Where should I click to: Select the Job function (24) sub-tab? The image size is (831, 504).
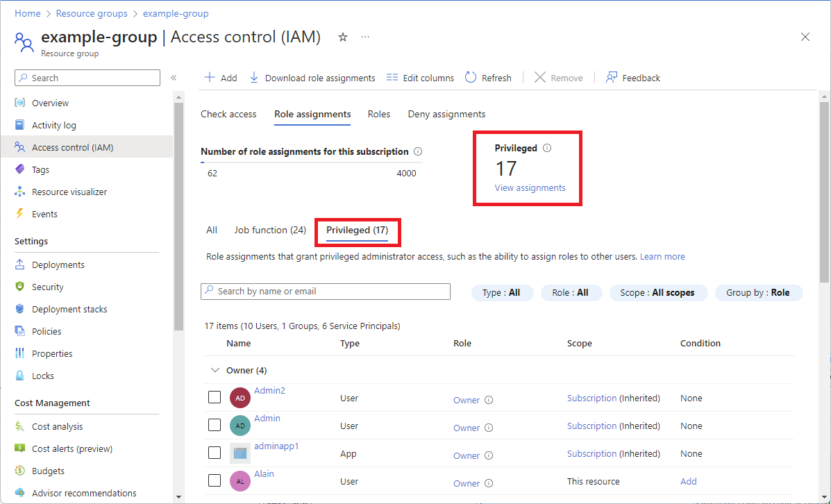click(270, 230)
